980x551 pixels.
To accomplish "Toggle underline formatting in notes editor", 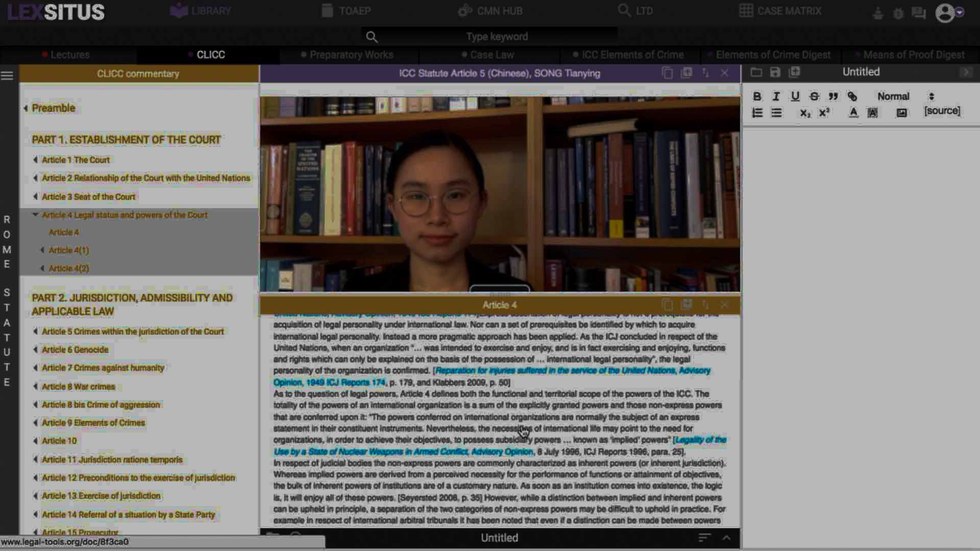I will coord(795,96).
